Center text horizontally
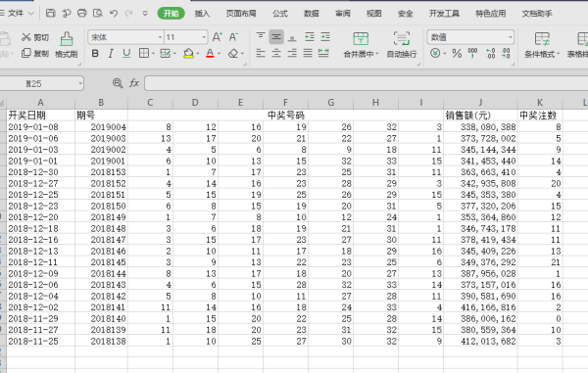The width and height of the screenshot is (588, 373). 276,53
